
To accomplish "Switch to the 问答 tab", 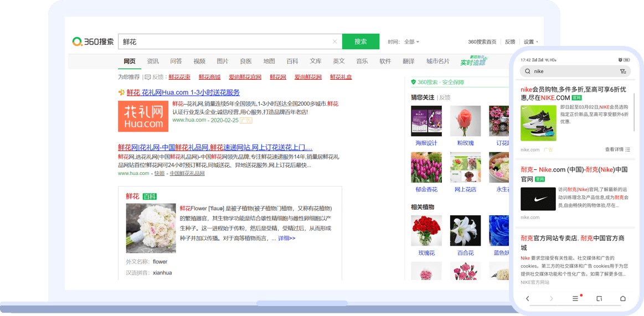I will (x=176, y=61).
